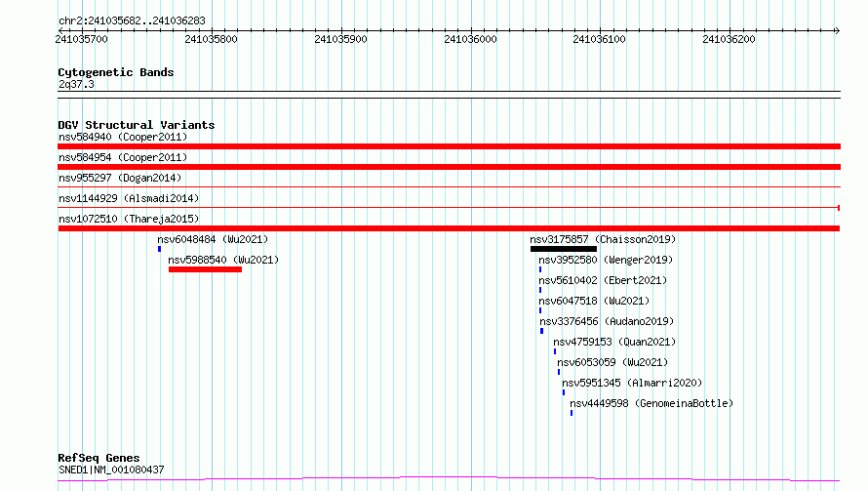Viewport: 868px width, 491px height.
Task: Select the 2q37.3 band label
Action: [76, 85]
